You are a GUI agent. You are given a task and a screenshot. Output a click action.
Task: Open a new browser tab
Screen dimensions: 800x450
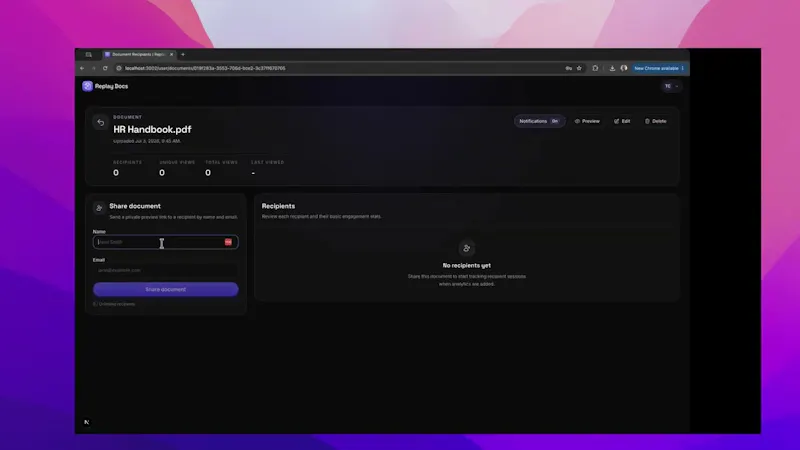183,54
